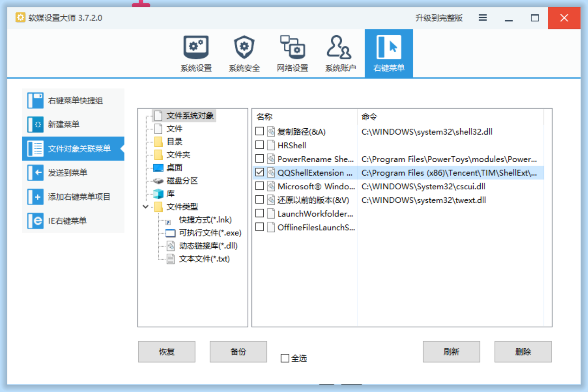Open the 网络设置 icon
The height and width of the screenshot is (392, 588).
(292, 47)
